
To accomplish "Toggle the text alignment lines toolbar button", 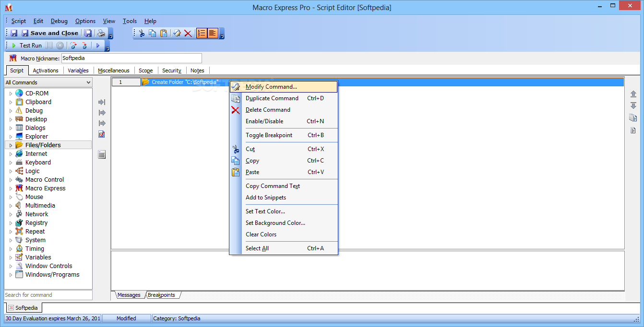I will pos(213,33).
